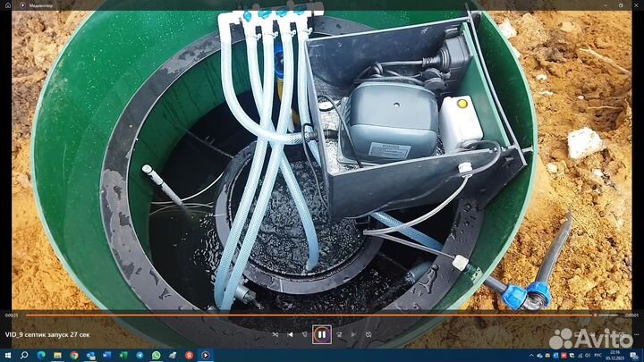Screen dimensions: 644x362
Task: Click the previous track button
Action: click(x=290, y=335)
